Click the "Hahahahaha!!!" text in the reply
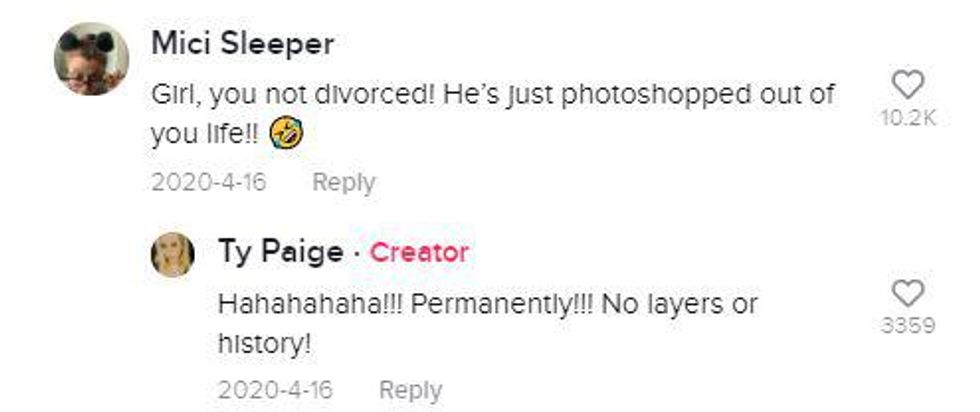This screenshot has height=412, width=980. (309, 304)
